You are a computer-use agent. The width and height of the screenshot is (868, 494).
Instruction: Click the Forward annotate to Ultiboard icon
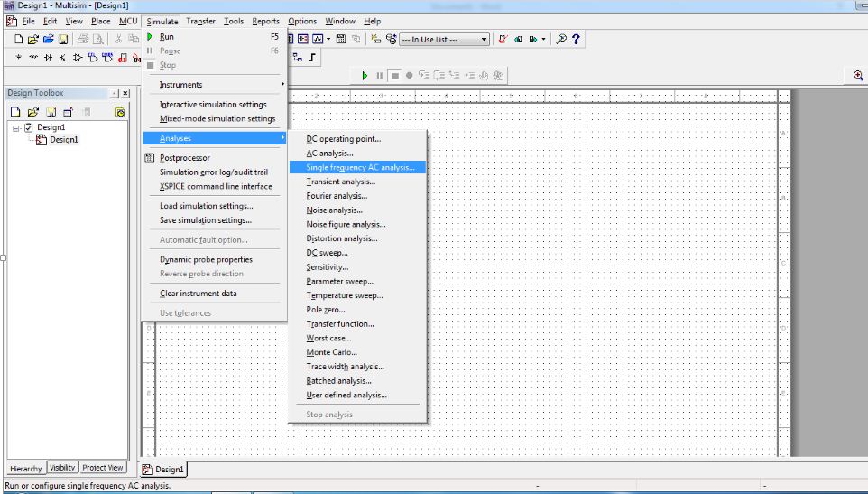pos(533,40)
